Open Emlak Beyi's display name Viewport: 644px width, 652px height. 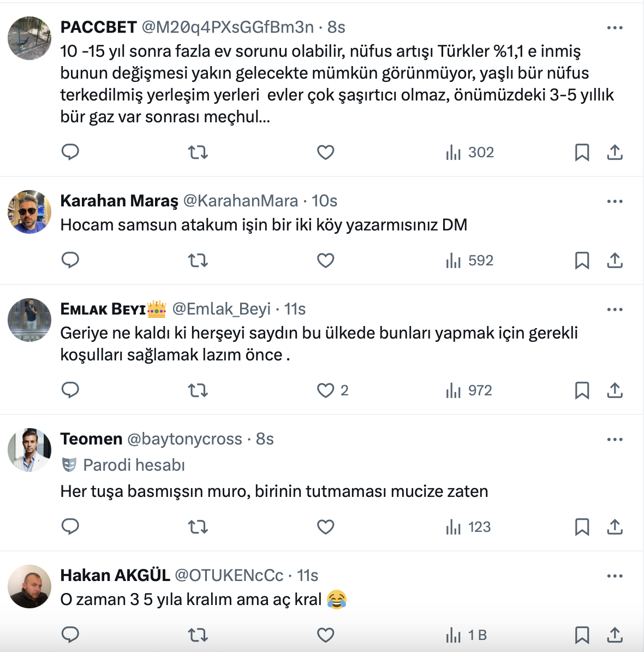(x=103, y=309)
